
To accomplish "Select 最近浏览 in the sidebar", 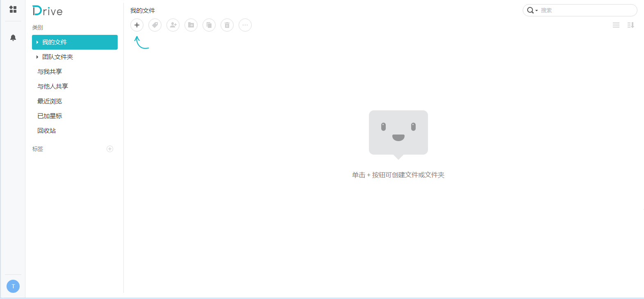I will (50, 101).
